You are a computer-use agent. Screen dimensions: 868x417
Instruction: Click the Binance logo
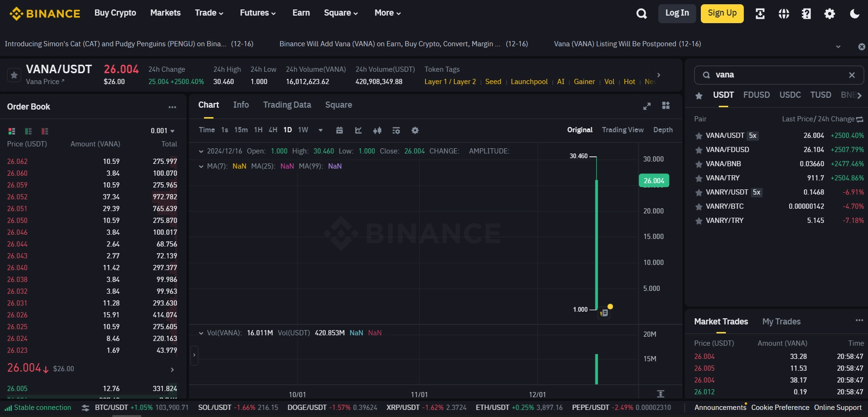pyautogui.click(x=45, y=13)
